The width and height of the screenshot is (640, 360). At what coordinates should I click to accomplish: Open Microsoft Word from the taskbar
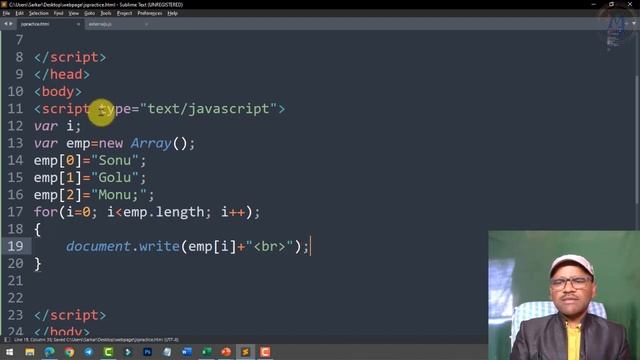tap(187, 352)
